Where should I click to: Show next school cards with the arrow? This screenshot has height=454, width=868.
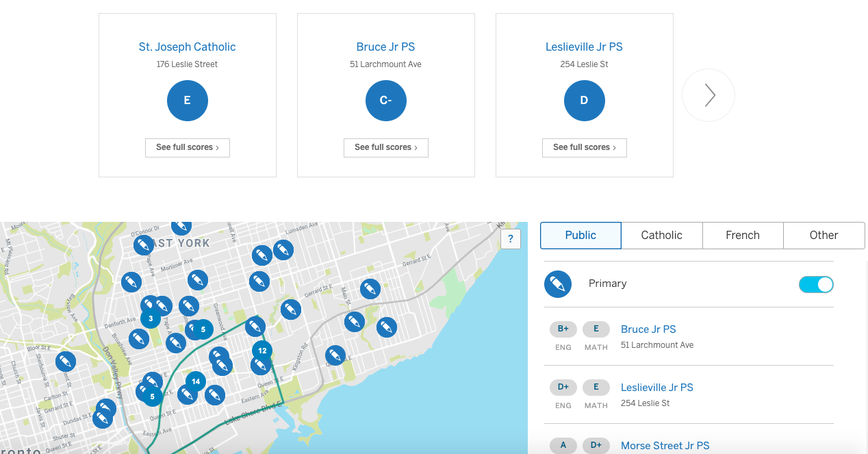pyautogui.click(x=709, y=95)
